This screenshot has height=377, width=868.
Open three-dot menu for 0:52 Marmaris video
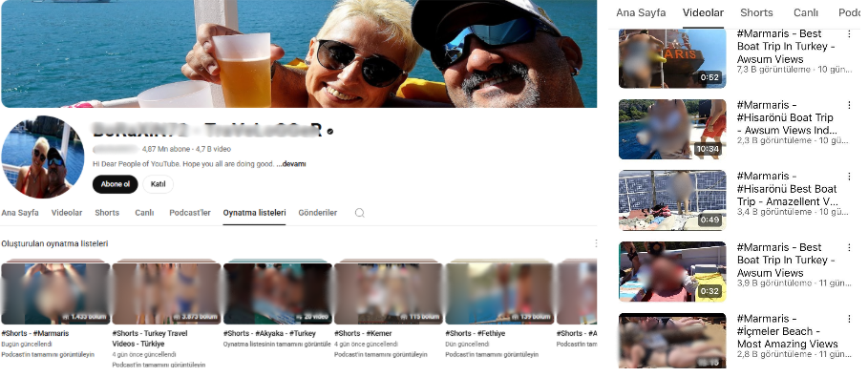849,33
